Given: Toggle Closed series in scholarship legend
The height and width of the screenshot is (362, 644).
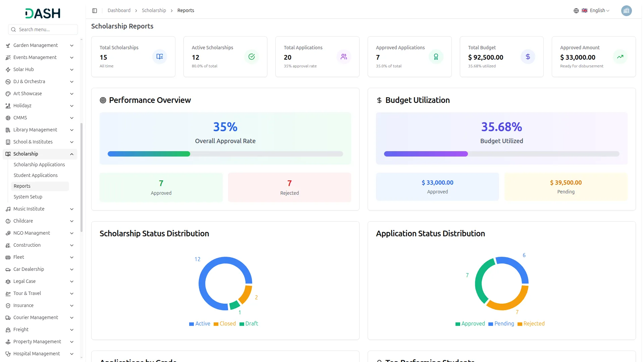Looking at the screenshot, I should coord(225,324).
